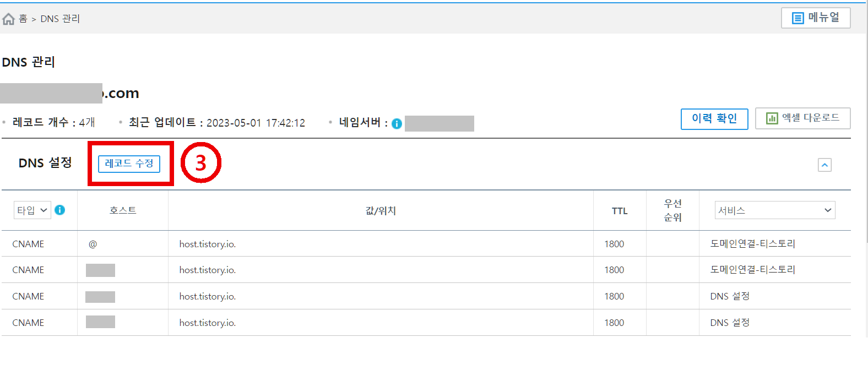868x370 pixels.
Task: Select the CNAME record with @ host
Action: pos(28,243)
